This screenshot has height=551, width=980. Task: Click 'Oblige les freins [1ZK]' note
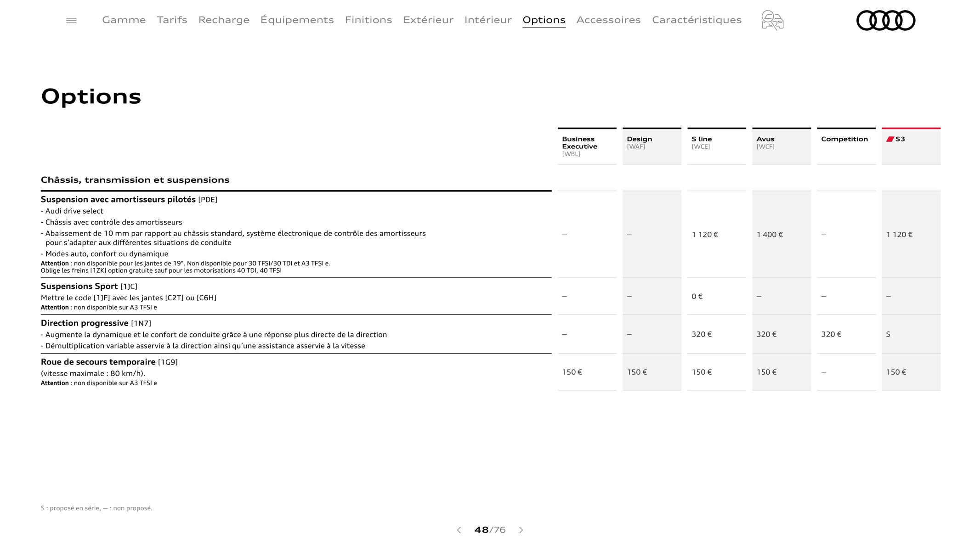coord(161,270)
